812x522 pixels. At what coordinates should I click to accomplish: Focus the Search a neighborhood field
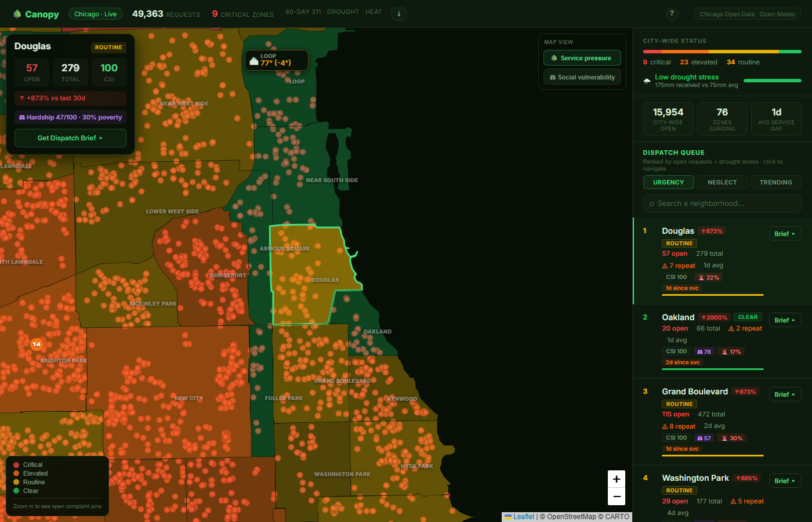click(722, 204)
